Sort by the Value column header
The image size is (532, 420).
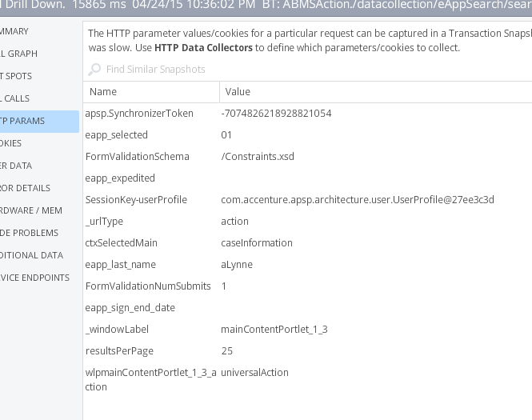pos(238,92)
